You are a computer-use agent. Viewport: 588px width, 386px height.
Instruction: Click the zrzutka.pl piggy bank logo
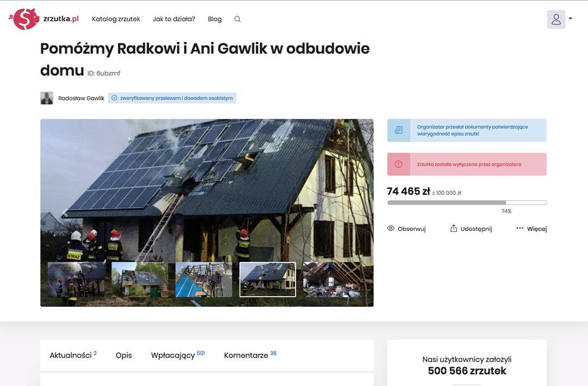(24, 19)
